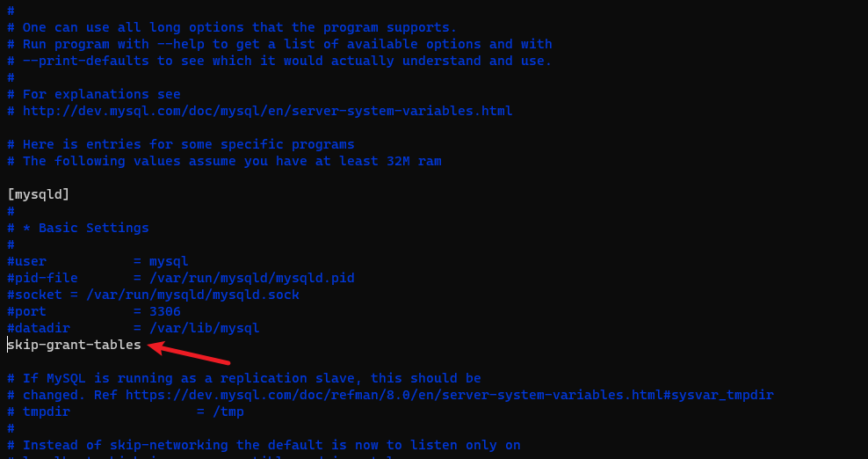Click the skip-grant-tables line

[75, 345]
